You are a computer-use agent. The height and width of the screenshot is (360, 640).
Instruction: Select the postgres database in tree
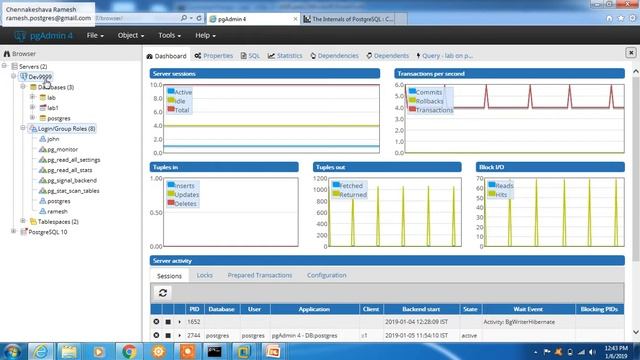[x=58, y=118]
